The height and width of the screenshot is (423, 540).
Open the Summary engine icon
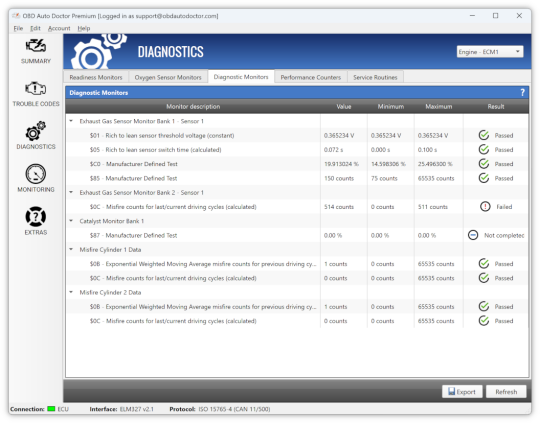36,46
